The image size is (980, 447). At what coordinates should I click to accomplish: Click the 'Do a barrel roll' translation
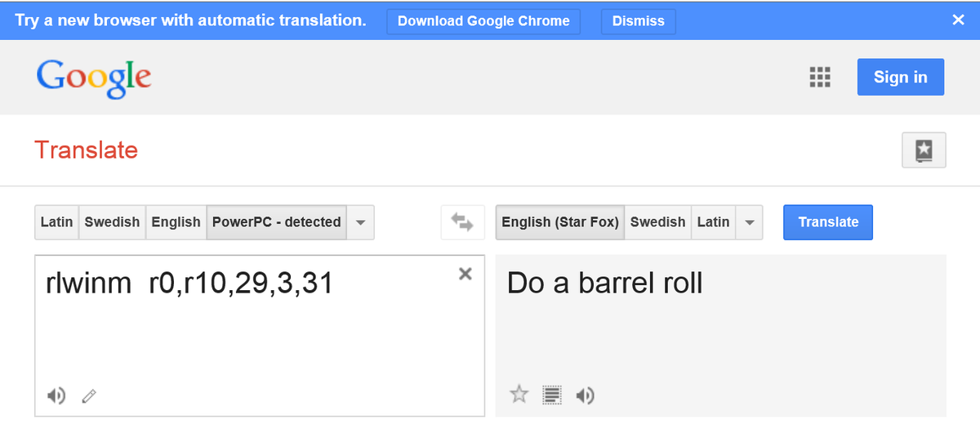click(604, 284)
